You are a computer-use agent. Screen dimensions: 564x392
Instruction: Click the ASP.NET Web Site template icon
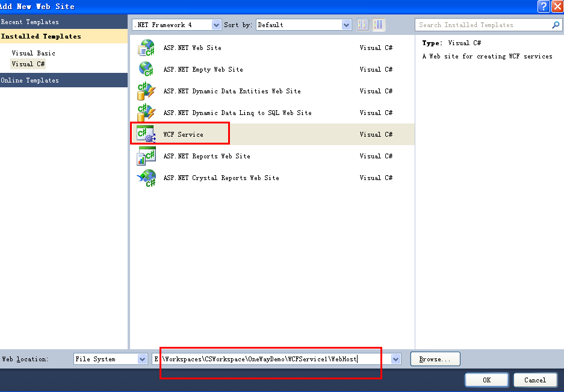[x=147, y=48]
